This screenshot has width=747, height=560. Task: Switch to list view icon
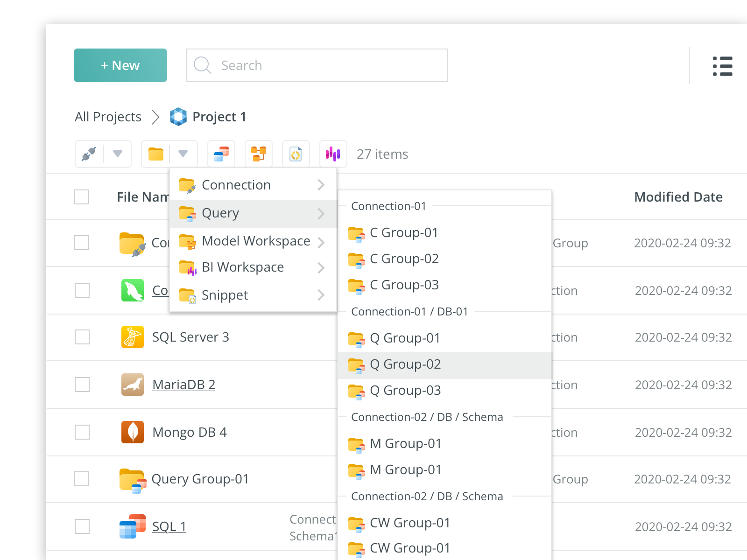(722, 66)
